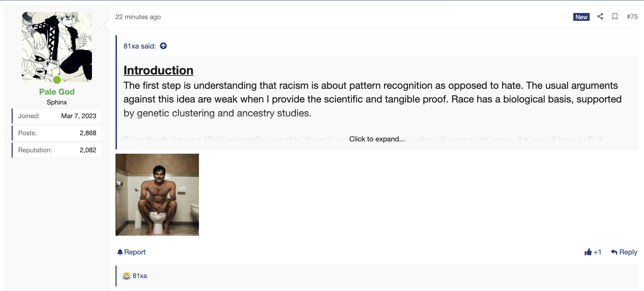Screen dimensions: 644x291
Task: Click the Posts count 2,868
Action: coord(88,133)
